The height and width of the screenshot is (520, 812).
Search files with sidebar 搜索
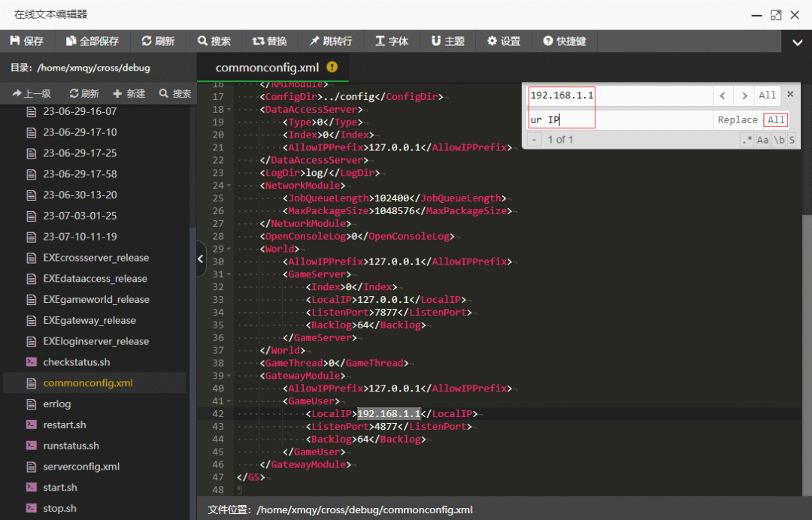coord(175,93)
